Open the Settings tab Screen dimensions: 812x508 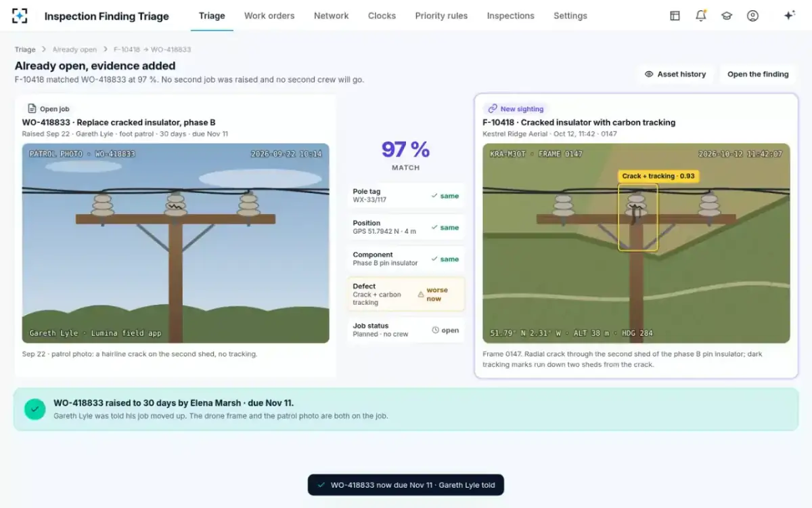[x=570, y=16]
